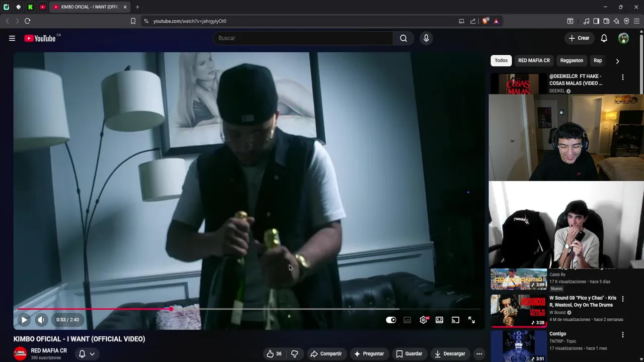Viewport: 644px width, 362px height.
Task: Show more filter chips with the arrow
Action: click(x=617, y=61)
